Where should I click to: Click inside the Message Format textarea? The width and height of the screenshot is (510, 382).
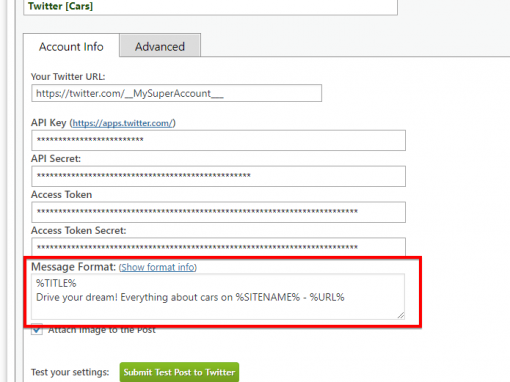click(x=218, y=297)
